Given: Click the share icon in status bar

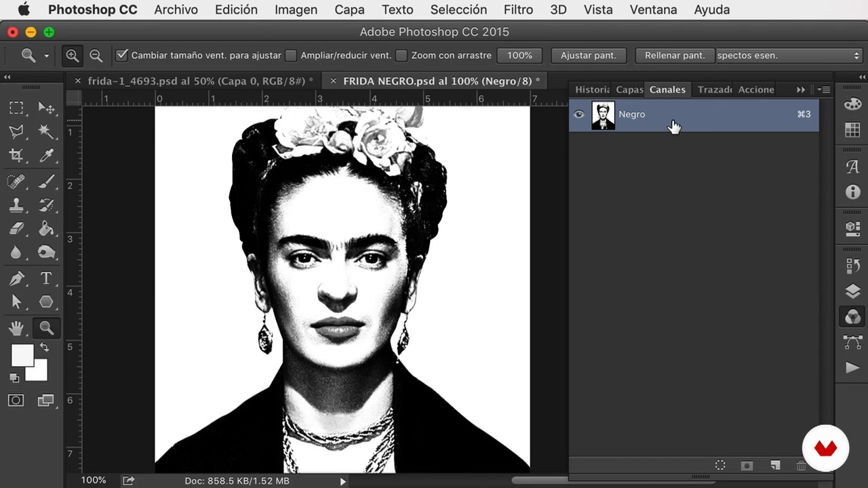Looking at the screenshot, I should (x=128, y=481).
